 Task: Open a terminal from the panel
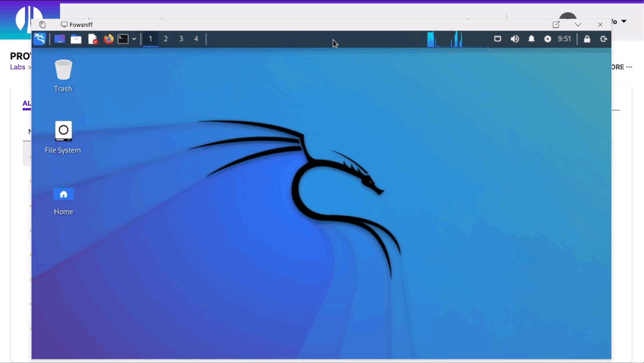tap(124, 39)
